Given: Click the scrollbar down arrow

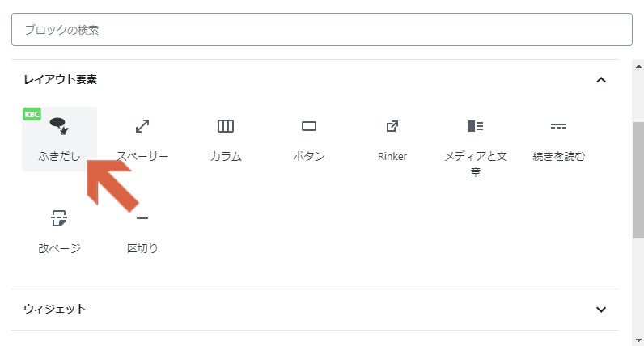Looking at the screenshot, I should tap(638, 340).
